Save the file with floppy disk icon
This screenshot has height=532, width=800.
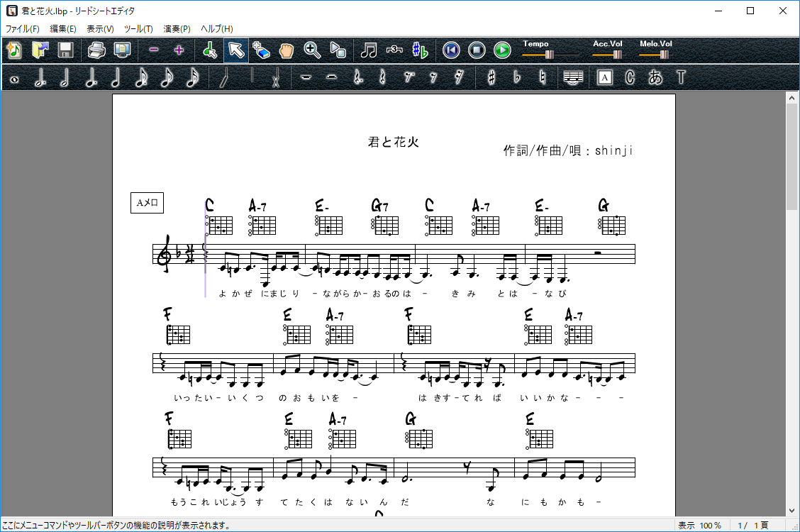(65, 50)
